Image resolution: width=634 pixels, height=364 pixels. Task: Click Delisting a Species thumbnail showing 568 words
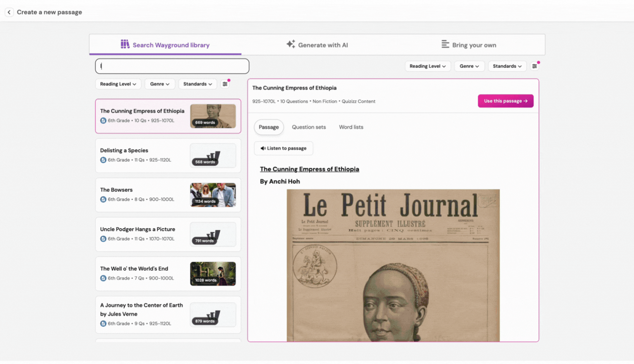coord(213,155)
